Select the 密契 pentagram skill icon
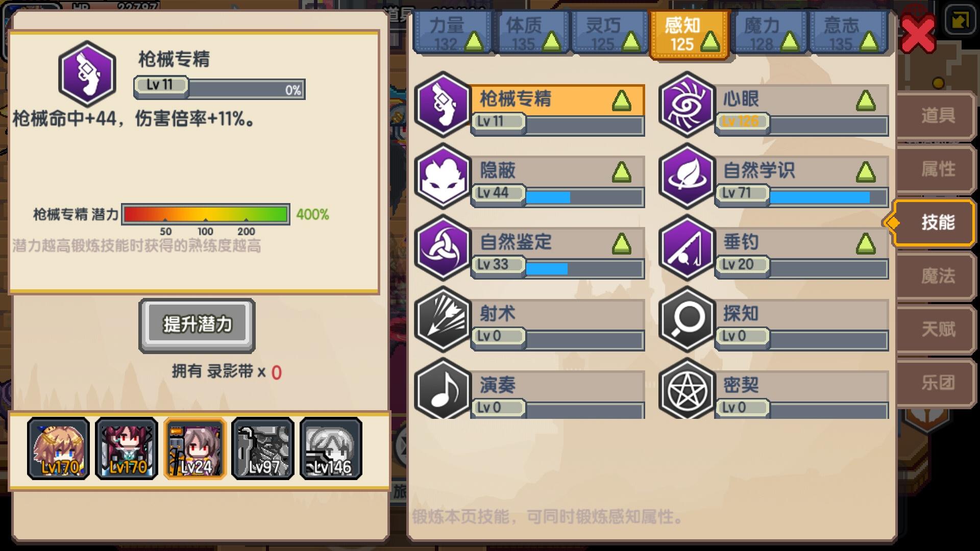The width and height of the screenshot is (980, 551). point(687,389)
